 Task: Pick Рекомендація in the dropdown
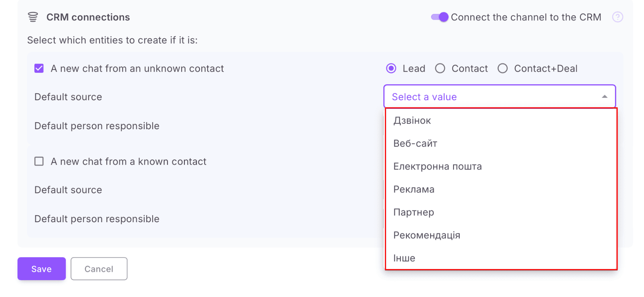(427, 235)
